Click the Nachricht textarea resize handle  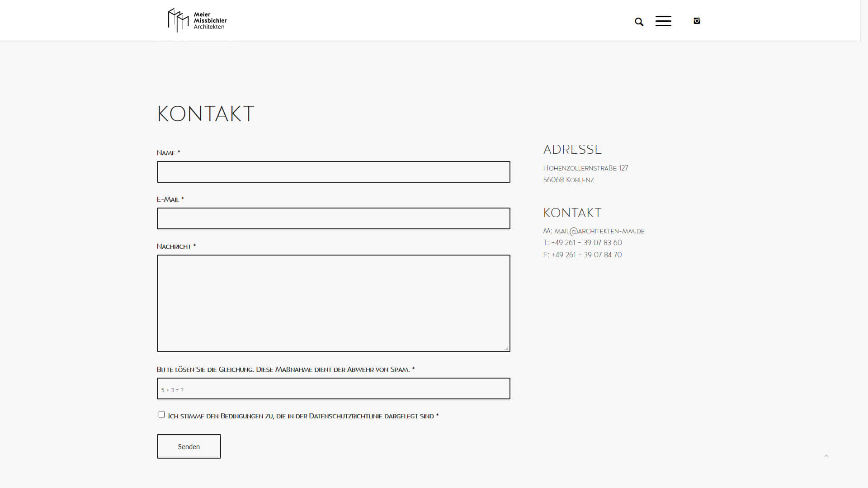click(506, 348)
